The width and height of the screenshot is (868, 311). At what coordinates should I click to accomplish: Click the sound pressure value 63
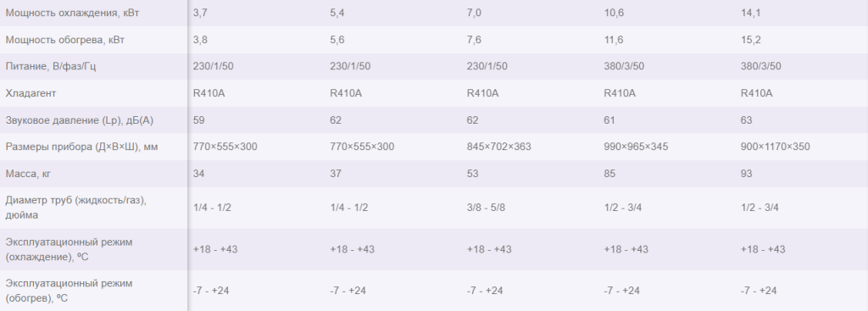(x=746, y=120)
